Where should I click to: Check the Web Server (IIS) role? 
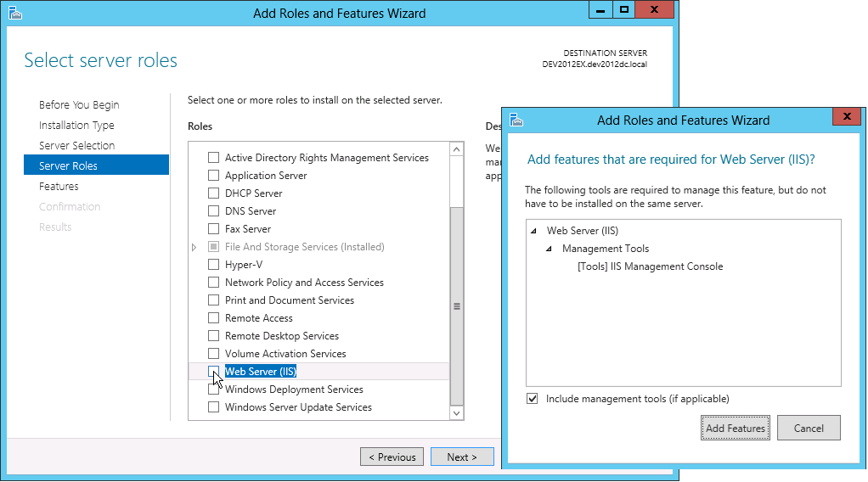tap(214, 372)
